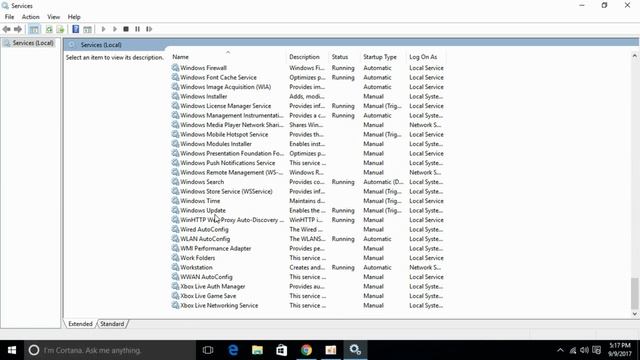The image size is (640, 360).
Task: Open the Help toolbar icon
Action: coord(76,29)
